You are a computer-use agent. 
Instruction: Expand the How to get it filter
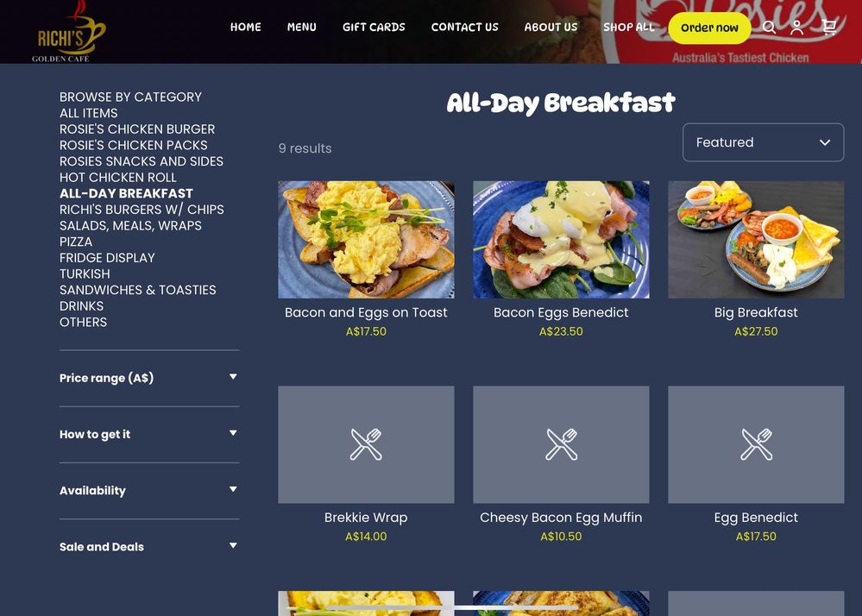(x=149, y=434)
